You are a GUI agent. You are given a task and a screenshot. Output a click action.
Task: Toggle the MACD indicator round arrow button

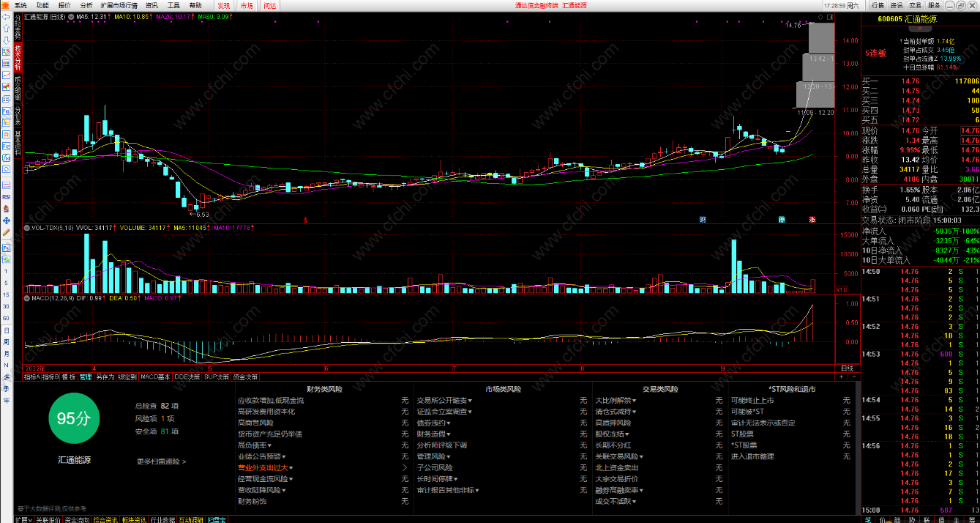27,299
